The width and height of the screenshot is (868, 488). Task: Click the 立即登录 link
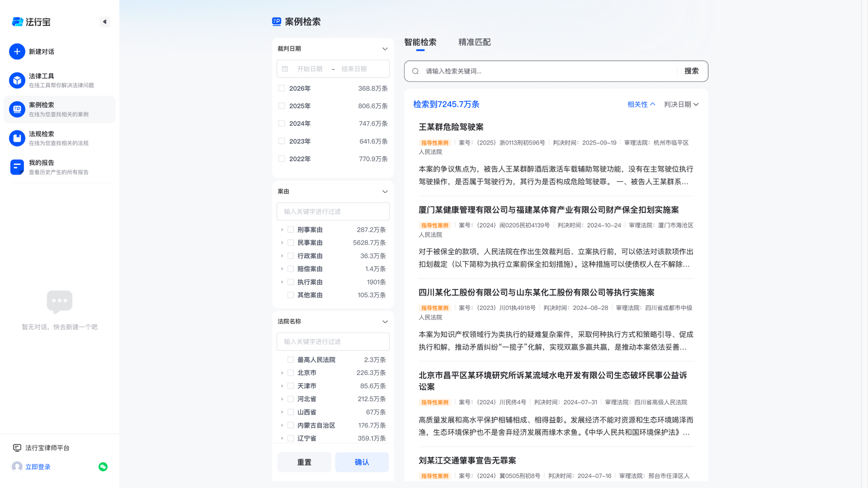38,467
